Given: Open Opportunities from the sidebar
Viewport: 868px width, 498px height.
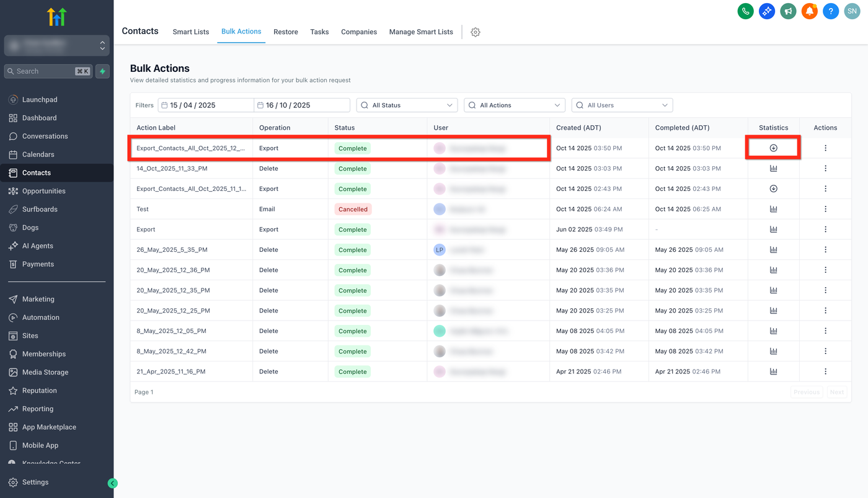Looking at the screenshot, I should pos(43,191).
